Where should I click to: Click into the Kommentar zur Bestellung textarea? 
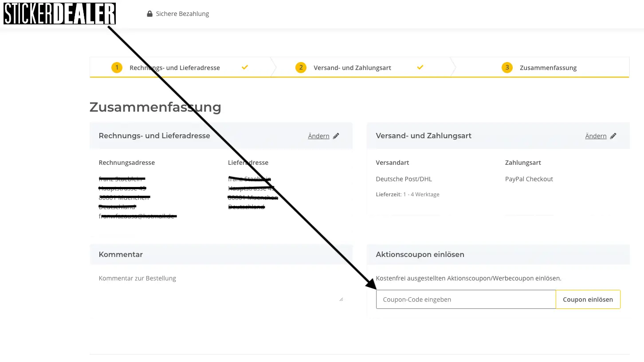pos(220,287)
